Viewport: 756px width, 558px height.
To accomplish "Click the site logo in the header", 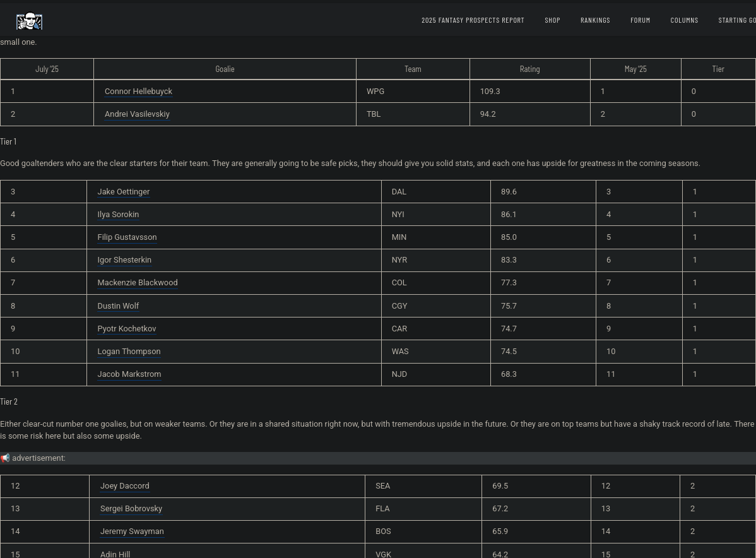I will (30, 21).
